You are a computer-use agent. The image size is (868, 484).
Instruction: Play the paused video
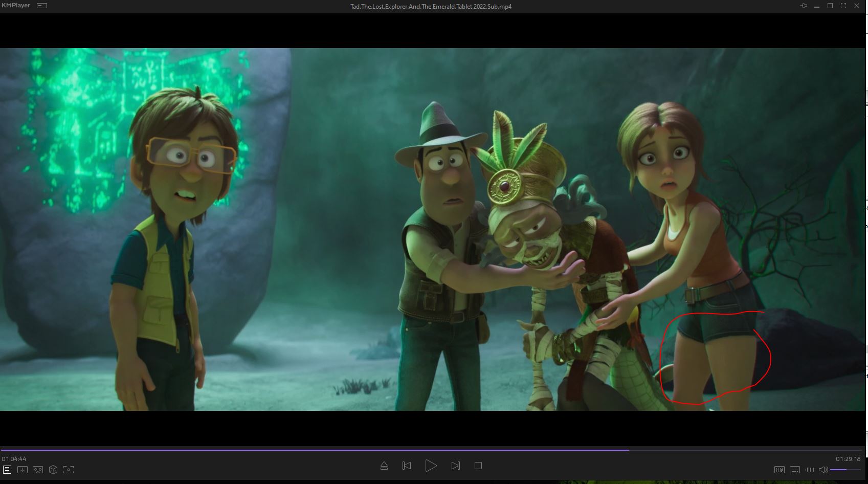431,466
